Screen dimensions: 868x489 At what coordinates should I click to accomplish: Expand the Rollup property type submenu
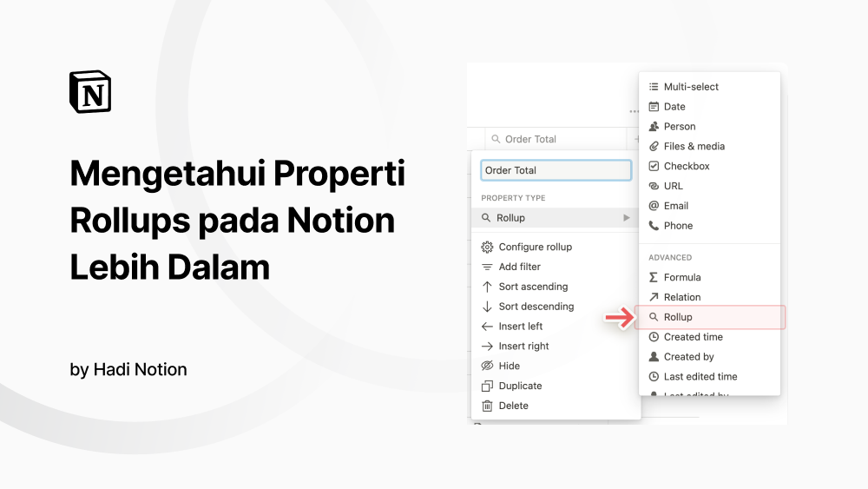(x=556, y=218)
